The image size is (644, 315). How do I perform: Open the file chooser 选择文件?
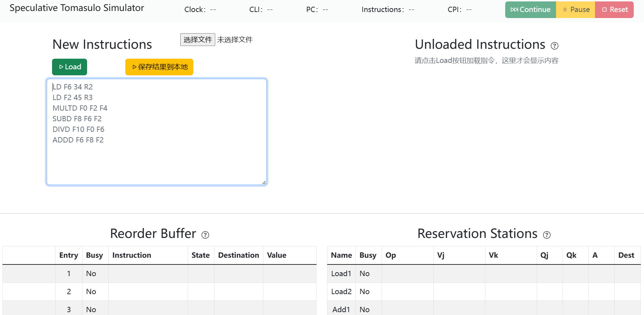click(x=198, y=40)
